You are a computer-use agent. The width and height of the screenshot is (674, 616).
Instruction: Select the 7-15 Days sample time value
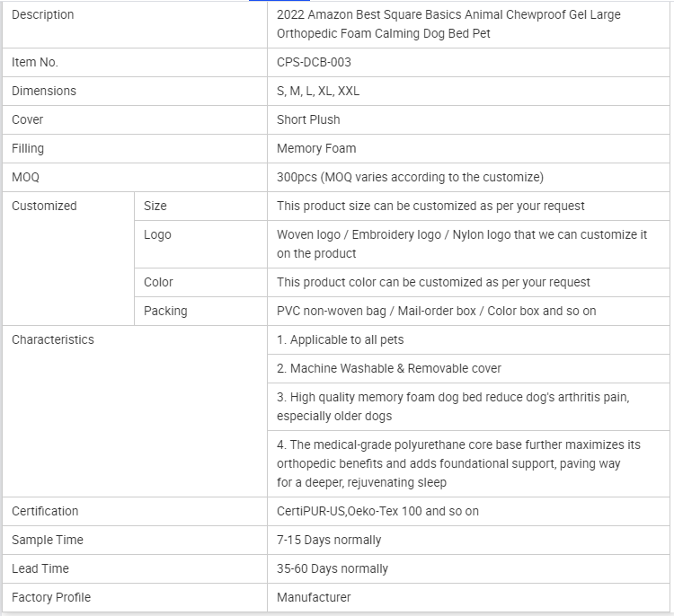(x=329, y=541)
